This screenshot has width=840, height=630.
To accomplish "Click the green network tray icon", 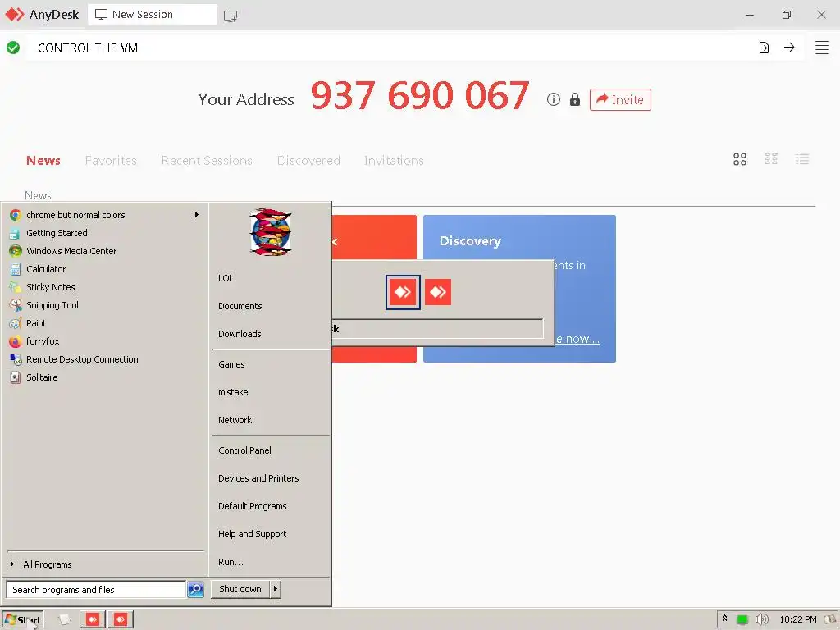I will pyautogui.click(x=742, y=620).
